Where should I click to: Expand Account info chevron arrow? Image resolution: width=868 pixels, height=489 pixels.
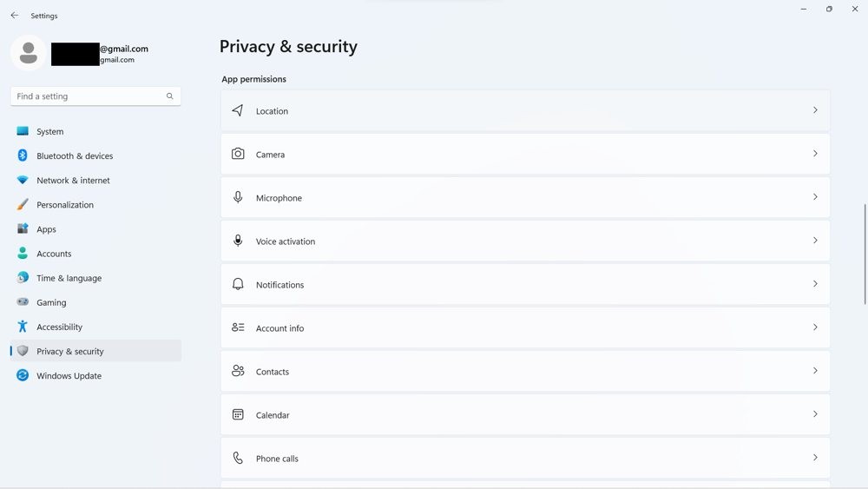point(815,327)
